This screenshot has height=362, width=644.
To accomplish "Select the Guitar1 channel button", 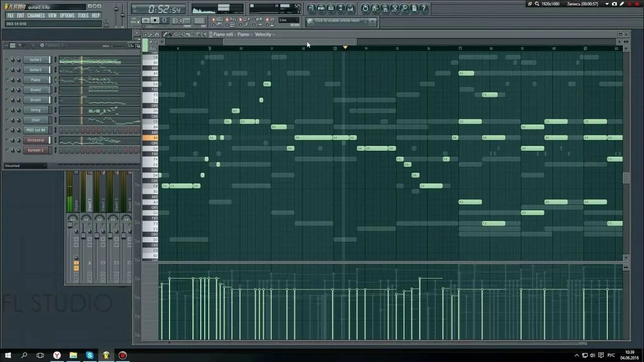I will pyautogui.click(x=36, y=60).
